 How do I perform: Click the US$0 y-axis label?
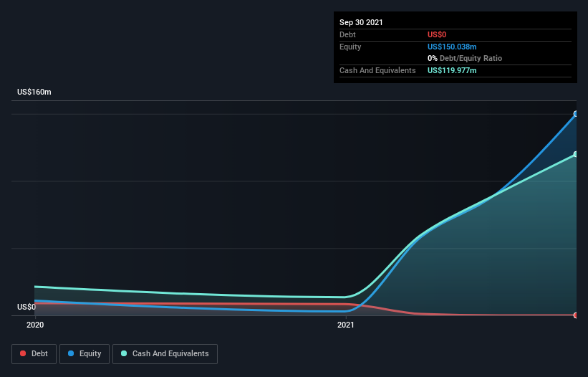[26, 307]
